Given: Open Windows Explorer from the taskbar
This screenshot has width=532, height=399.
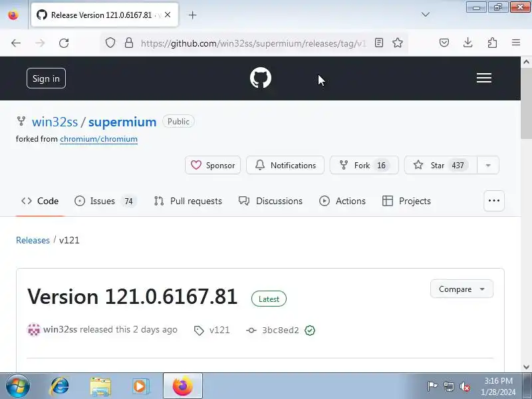Looking at the screenshot, I should coord(100,386).
